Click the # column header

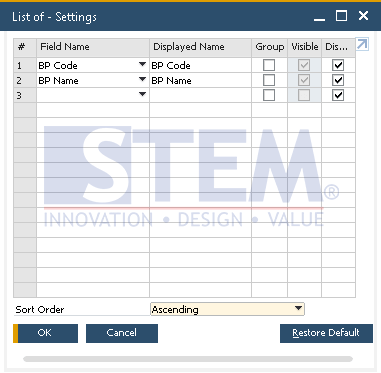25,47
